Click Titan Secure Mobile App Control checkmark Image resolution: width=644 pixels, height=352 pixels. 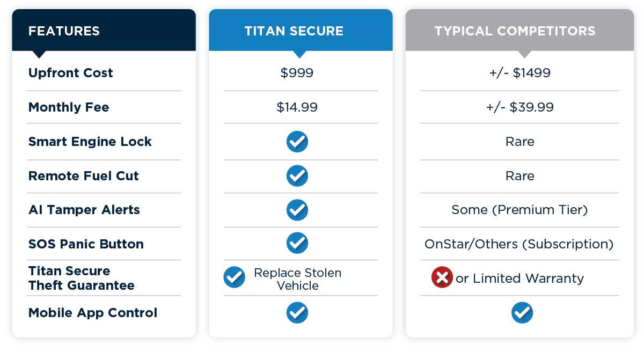click(x=297, y=312)
